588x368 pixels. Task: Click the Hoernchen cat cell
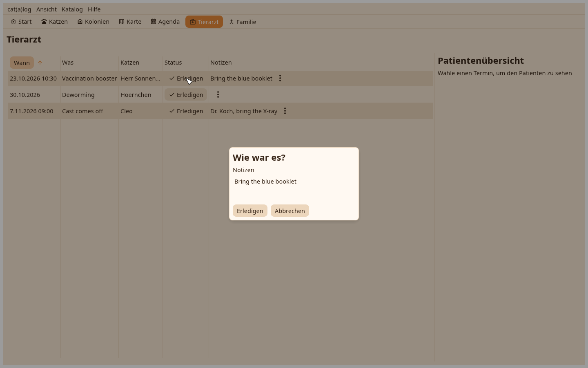pos(136,94)
